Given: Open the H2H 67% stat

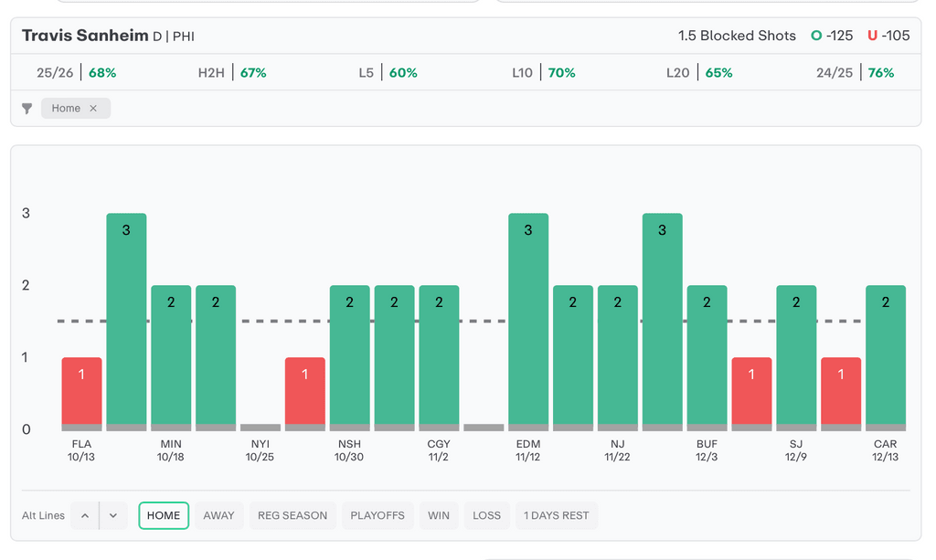Looking at the screenshot, I should click(232, 72).
